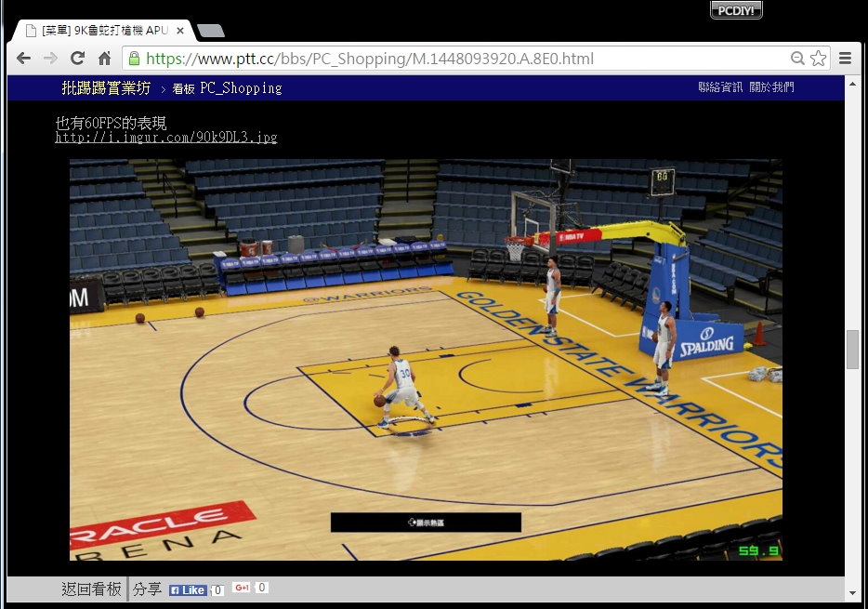Click the PCDIY! button at top right

click(x=736, y=10)
